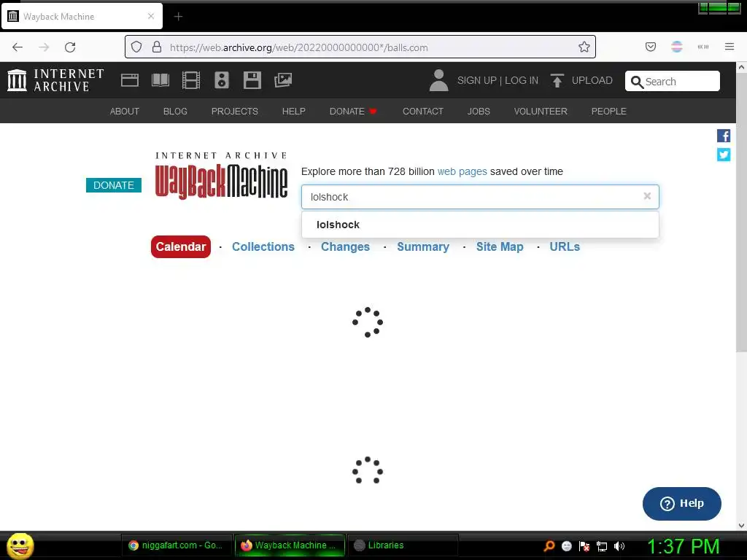The width and height of the screenshot is (747, 560).
Task: Open the PEOPLE menu item
Action: click(608, 111)
